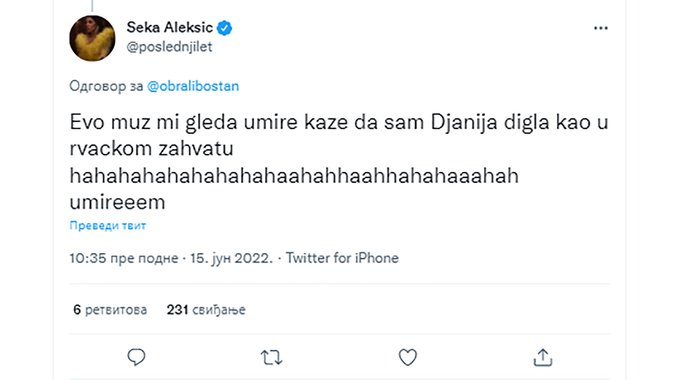View the 231 свиђање likes list

coord(206,310)
